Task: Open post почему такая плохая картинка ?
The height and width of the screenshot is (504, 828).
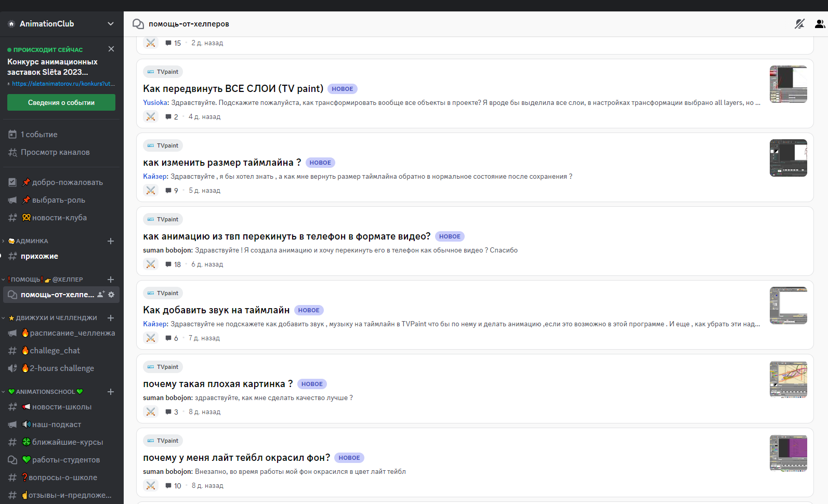Action: click(x=218, y=384)
